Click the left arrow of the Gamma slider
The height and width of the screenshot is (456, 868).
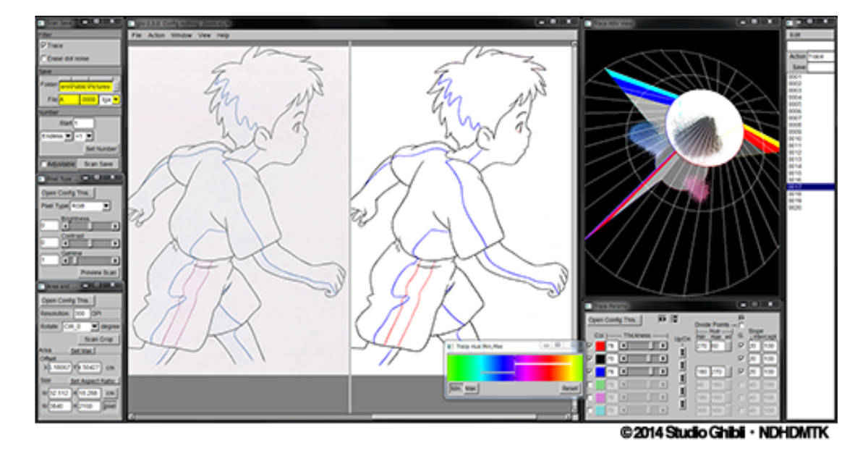click(66, 260)
